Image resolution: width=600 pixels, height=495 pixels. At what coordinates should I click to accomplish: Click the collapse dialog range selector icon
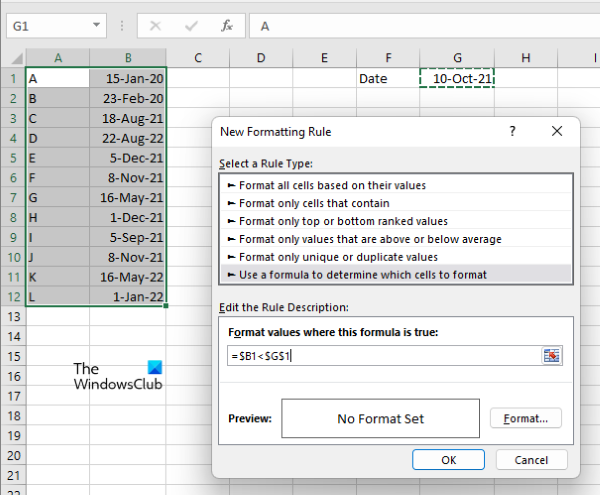coord(551,356)
